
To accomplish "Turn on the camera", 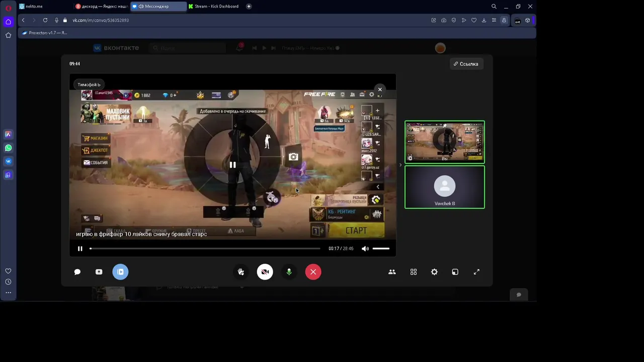I will pos(265,272).
